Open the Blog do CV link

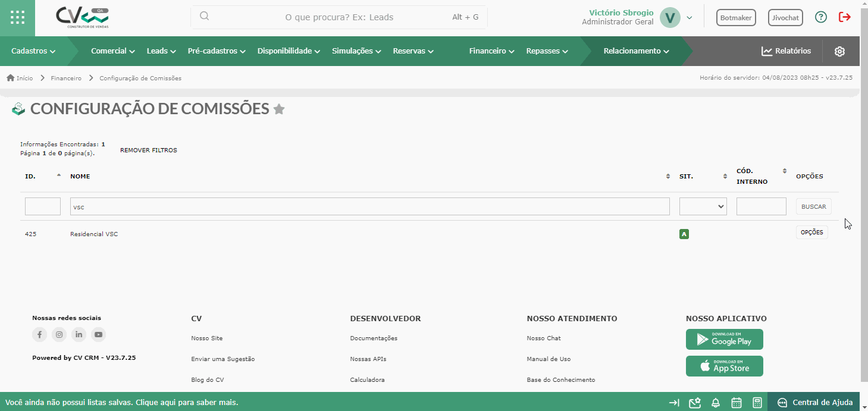point(208,380)
